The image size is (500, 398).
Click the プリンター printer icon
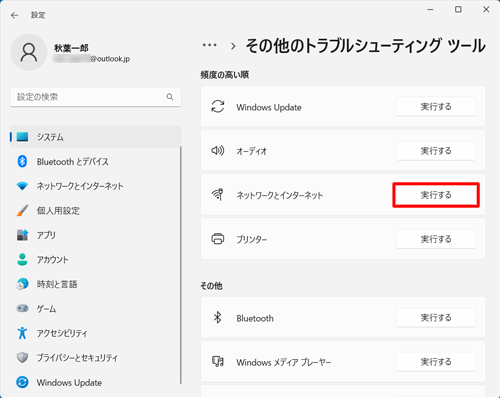(218, 239)
